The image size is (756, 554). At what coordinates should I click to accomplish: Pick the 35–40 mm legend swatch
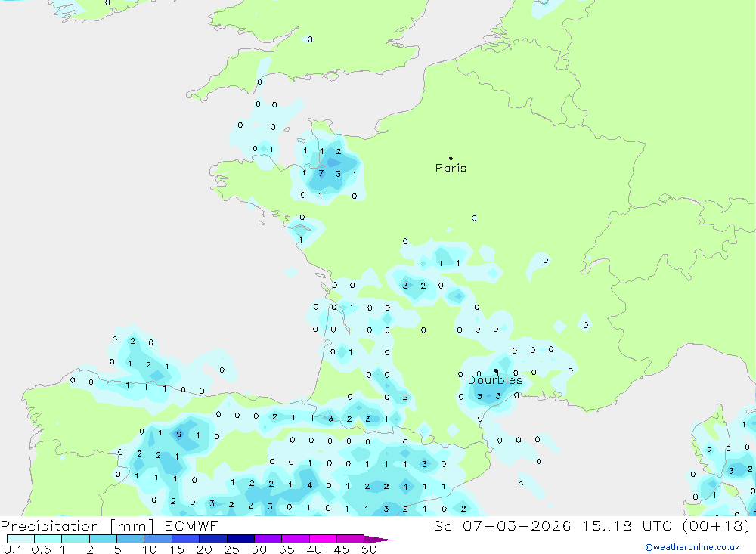pos(296,539)
